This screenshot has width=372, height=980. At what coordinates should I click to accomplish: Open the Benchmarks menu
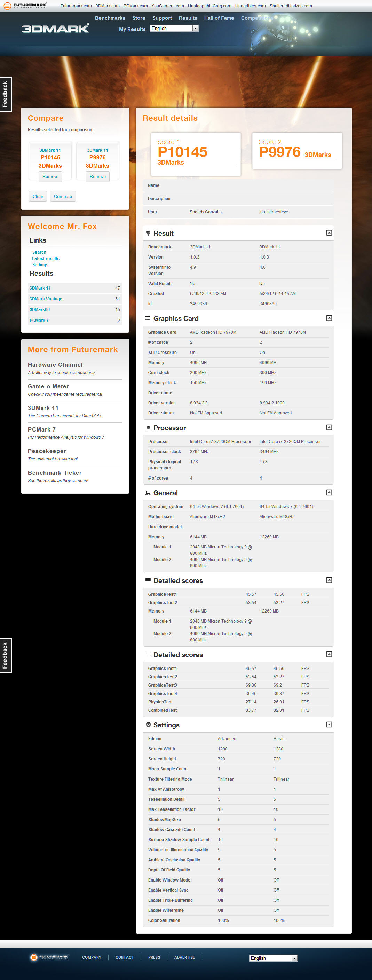click(110, 18)
